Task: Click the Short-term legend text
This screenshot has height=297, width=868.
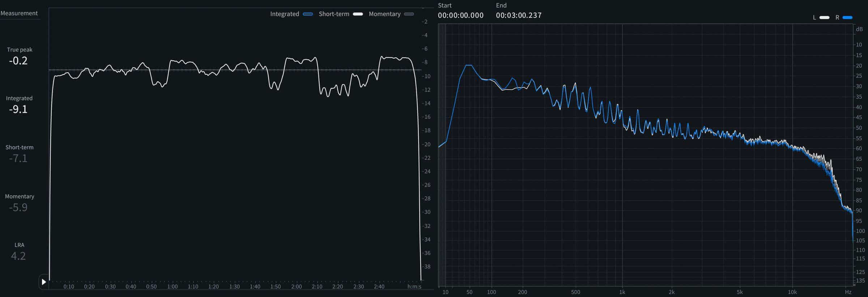Action: click(334, 14)
